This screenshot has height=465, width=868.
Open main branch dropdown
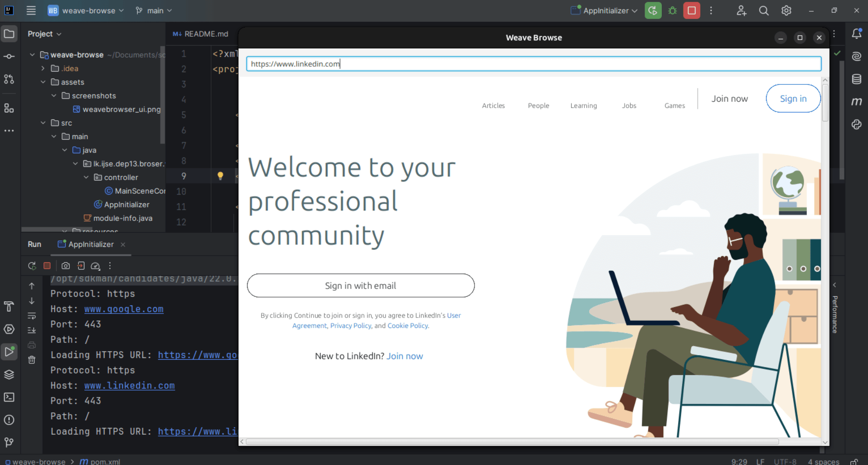[x=154, y=10]
